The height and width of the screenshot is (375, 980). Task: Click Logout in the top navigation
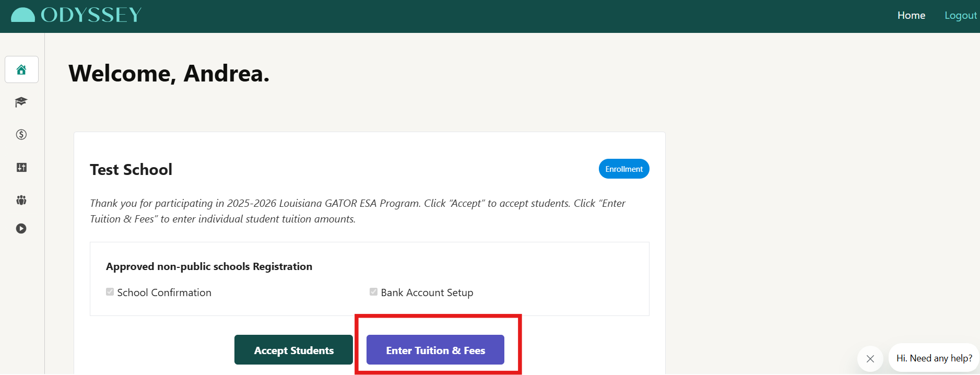pos(960,16)
